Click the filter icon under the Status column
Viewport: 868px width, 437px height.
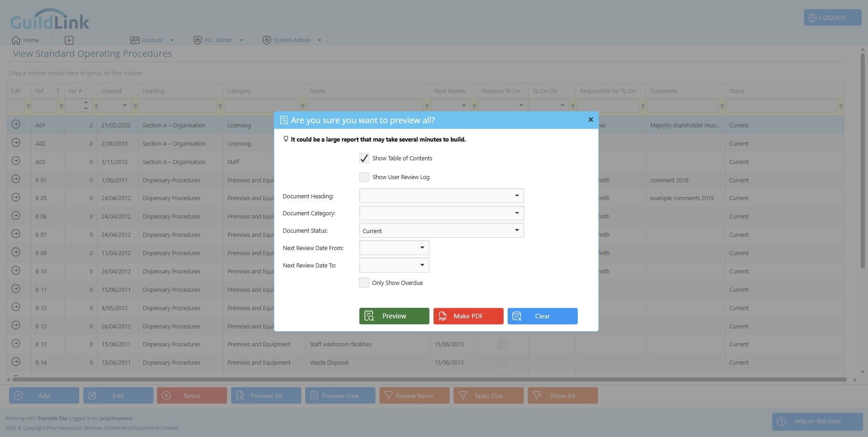841,106
